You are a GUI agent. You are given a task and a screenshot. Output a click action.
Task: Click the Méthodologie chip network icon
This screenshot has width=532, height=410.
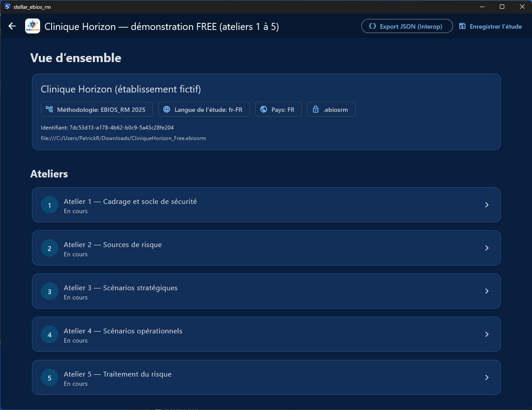(49, 110)
